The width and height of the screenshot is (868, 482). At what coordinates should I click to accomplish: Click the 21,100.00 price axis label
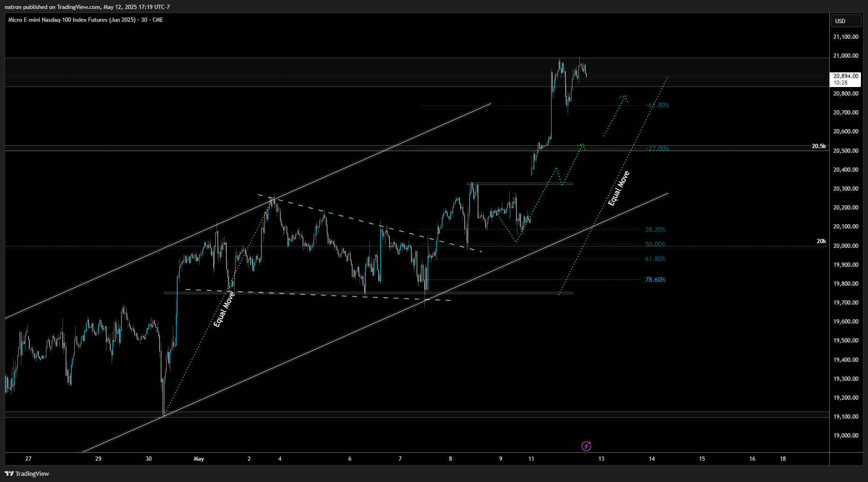click(x=846, y=37)
